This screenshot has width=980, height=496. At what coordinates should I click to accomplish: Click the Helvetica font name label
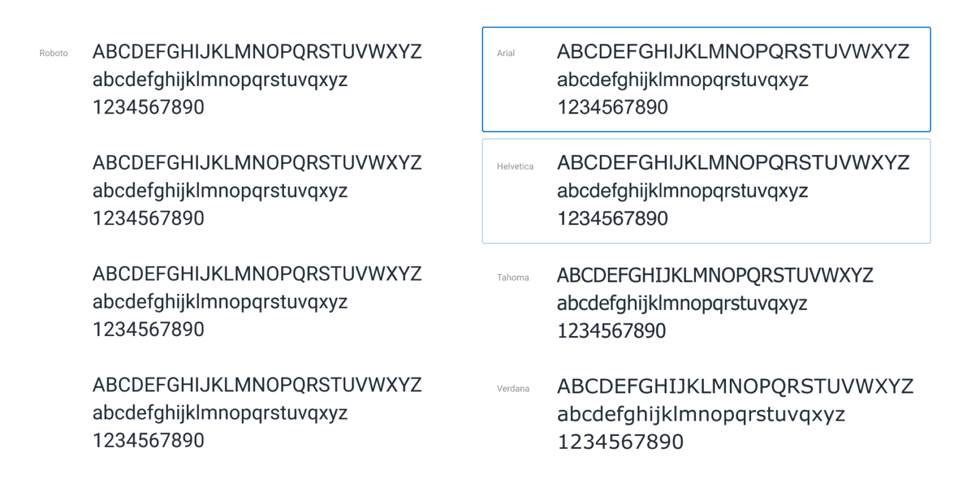515,166
